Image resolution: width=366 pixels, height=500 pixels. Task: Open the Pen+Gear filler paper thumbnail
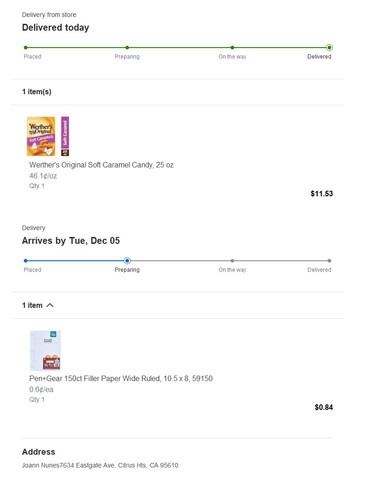click(x=45, y=350)
